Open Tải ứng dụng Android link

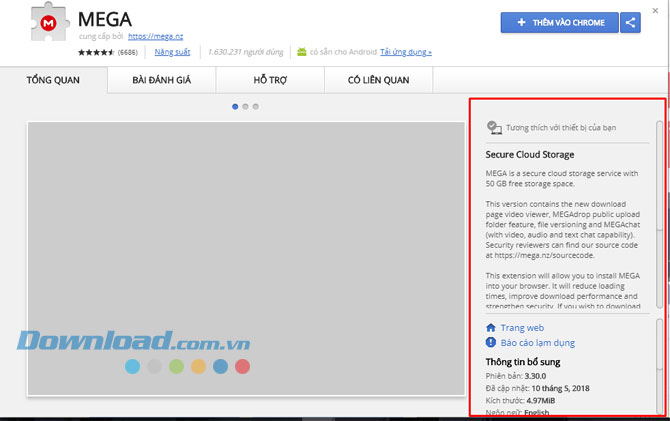point(406,52)
